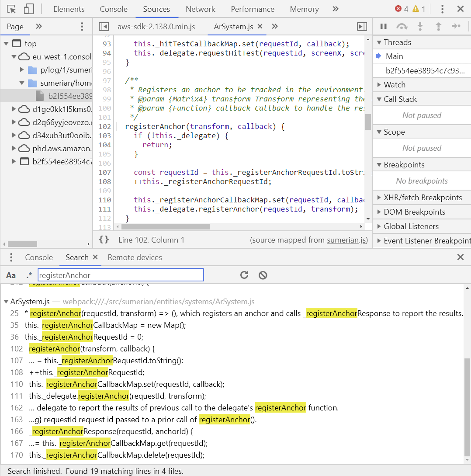
Task: Hide the debugger sidebar pane
Action: tap(362, 27)
